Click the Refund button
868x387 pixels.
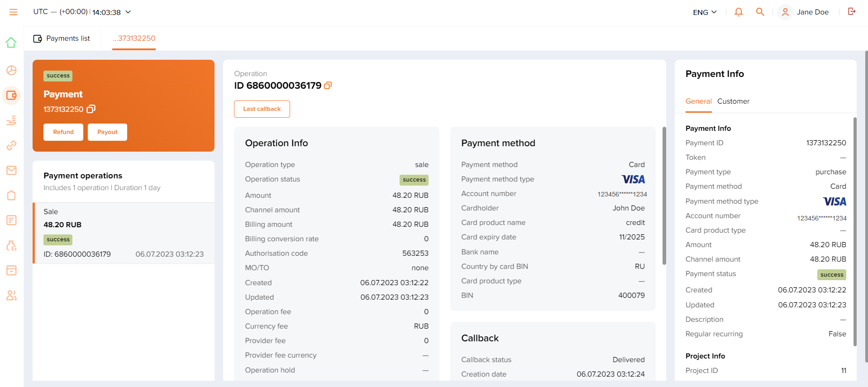pyautogui.click(x=63, y=132)
